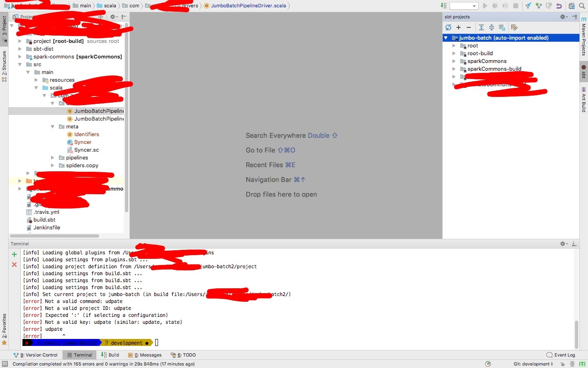This screenshot has height=368, width=588.
Task: Open the Event Log tab
Action: pyautogui.click(x=561, y=355)
